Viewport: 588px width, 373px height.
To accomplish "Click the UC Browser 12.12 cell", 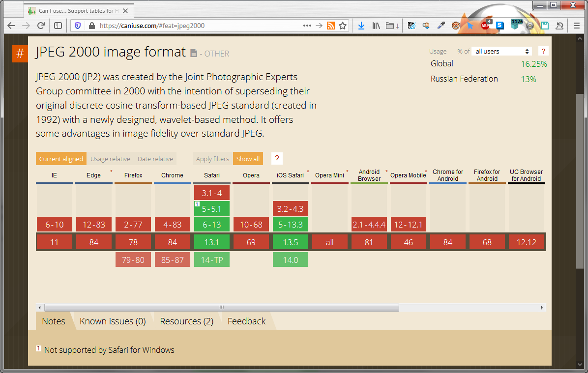I will 526,242.
